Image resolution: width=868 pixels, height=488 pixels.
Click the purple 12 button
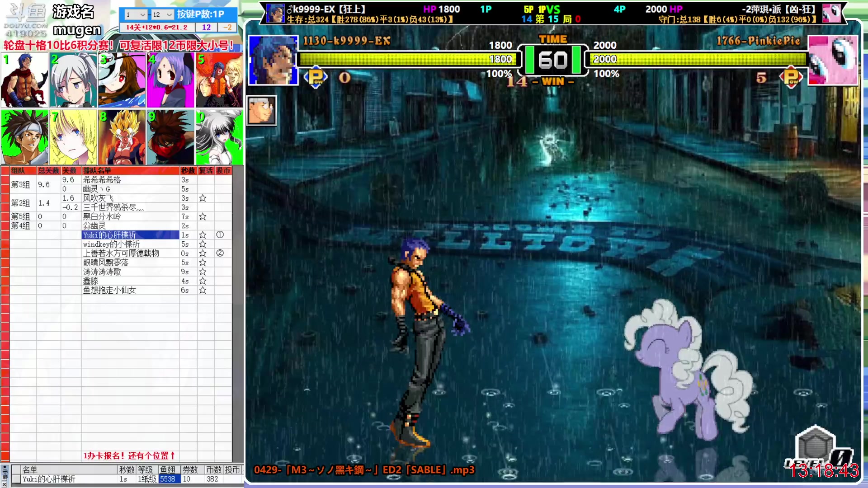(206, 27)
